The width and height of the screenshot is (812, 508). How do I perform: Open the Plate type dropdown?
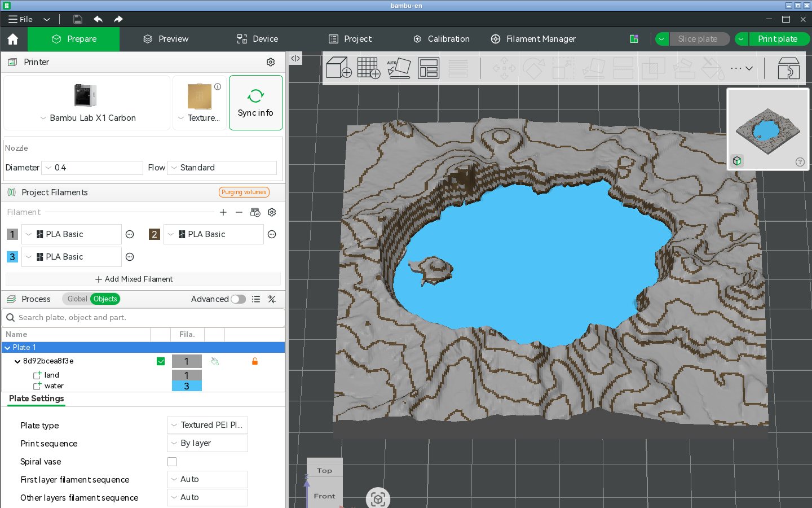208,425
